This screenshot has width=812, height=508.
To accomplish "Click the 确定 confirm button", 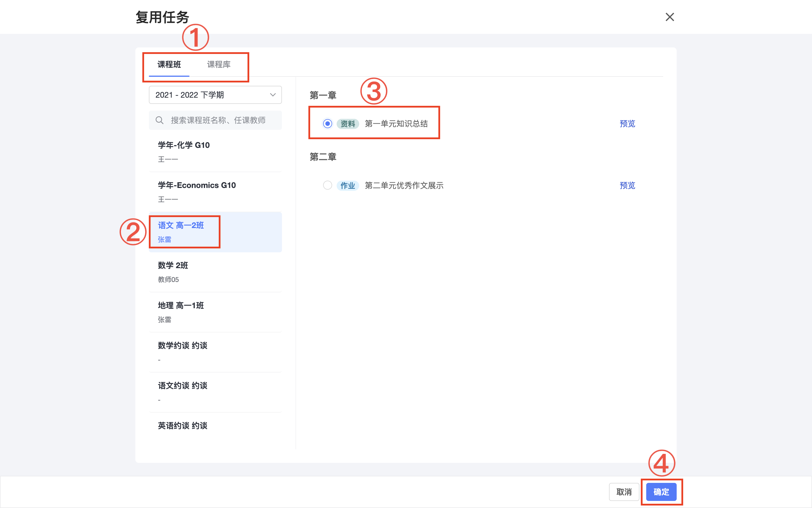I will pos(661,492).
